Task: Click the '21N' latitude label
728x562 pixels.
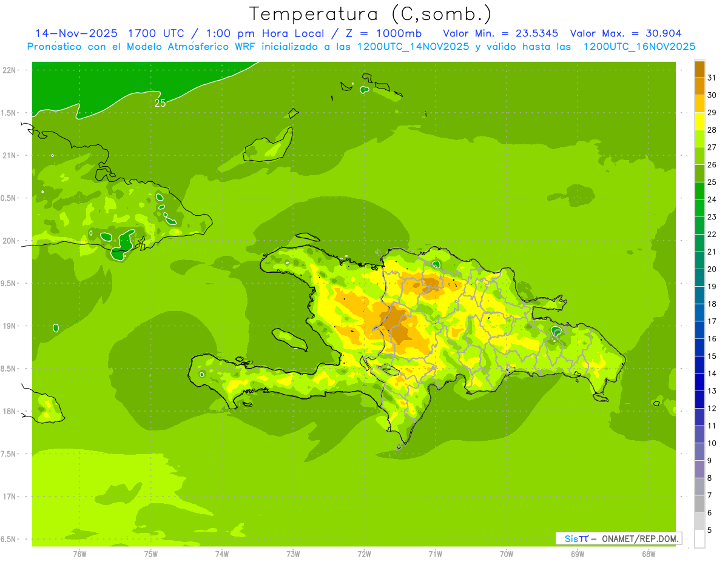Action: point(10,156)
